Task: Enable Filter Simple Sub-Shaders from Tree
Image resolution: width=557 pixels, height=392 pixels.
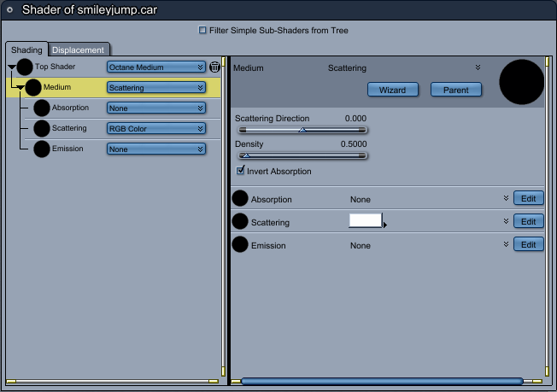Action: click(x=202, y=30)
